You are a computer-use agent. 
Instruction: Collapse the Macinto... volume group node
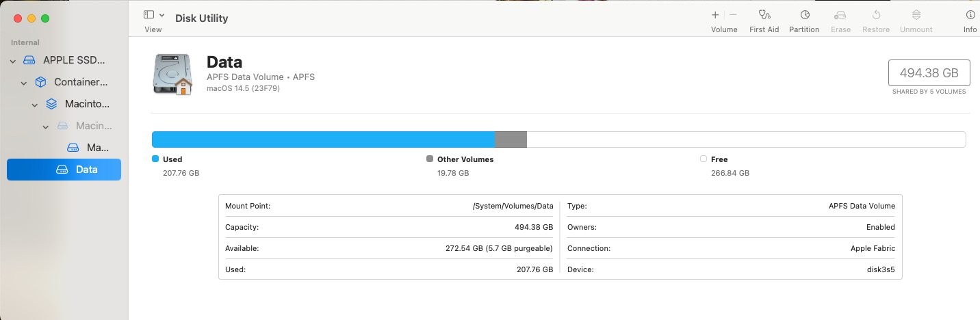(35, 105)
